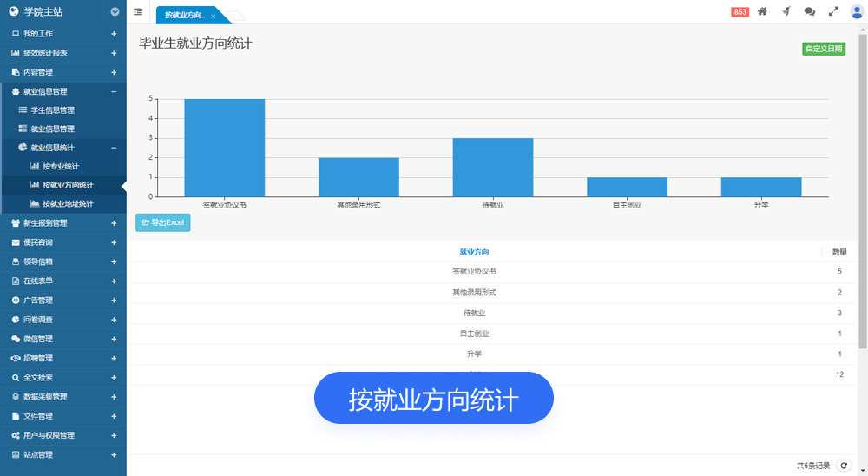Open the chat messages icon
The width and height of the screenshot is (868, 476).
[x=809, y=11]
